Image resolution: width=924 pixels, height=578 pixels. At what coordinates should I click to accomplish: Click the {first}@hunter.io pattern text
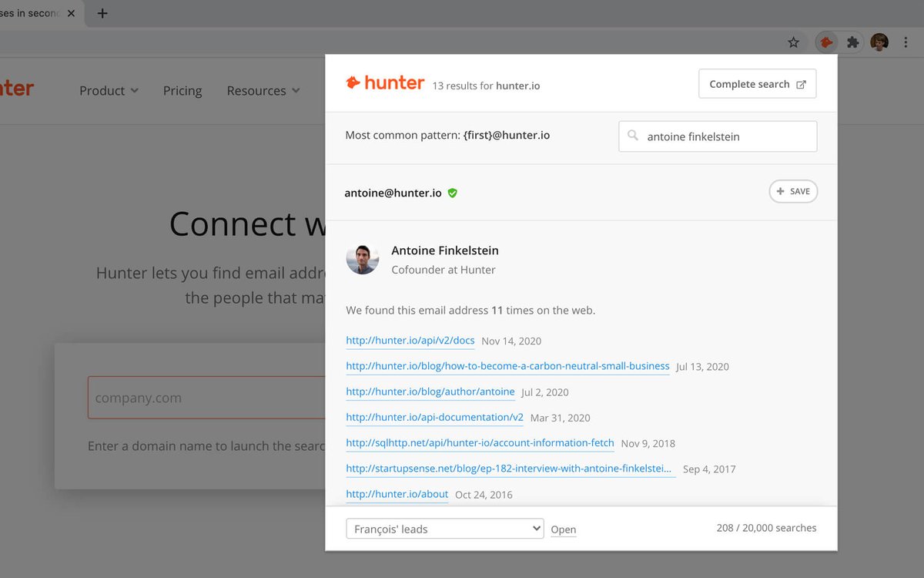point(507,135)
